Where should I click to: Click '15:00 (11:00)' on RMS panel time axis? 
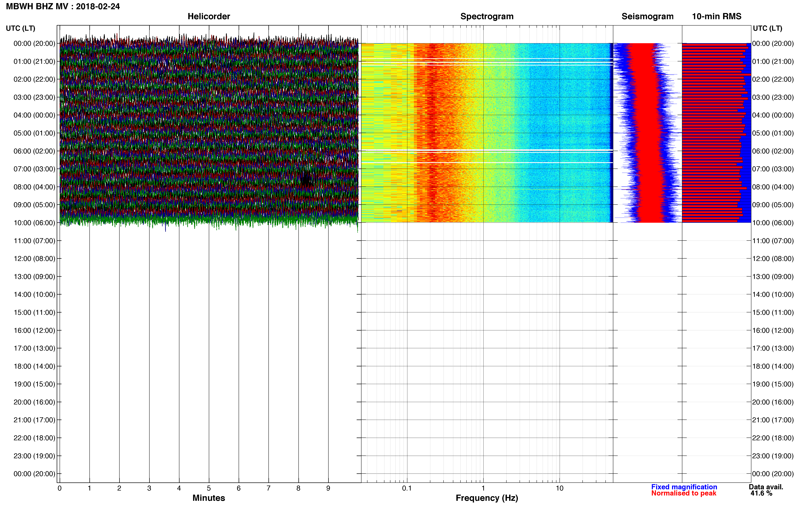(773, 312)
